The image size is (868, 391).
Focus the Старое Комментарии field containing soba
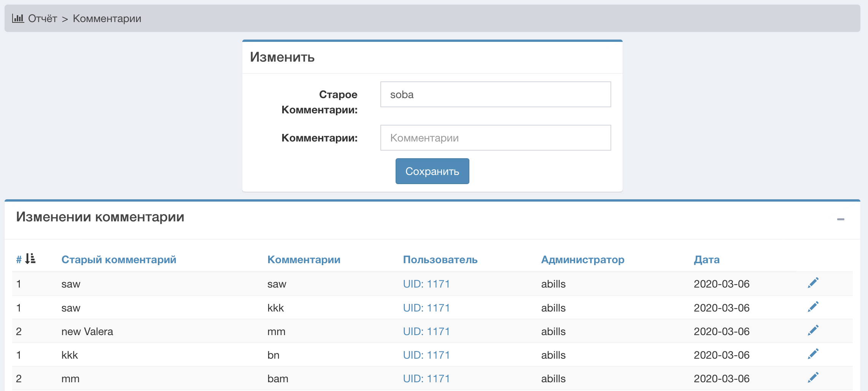495,94
